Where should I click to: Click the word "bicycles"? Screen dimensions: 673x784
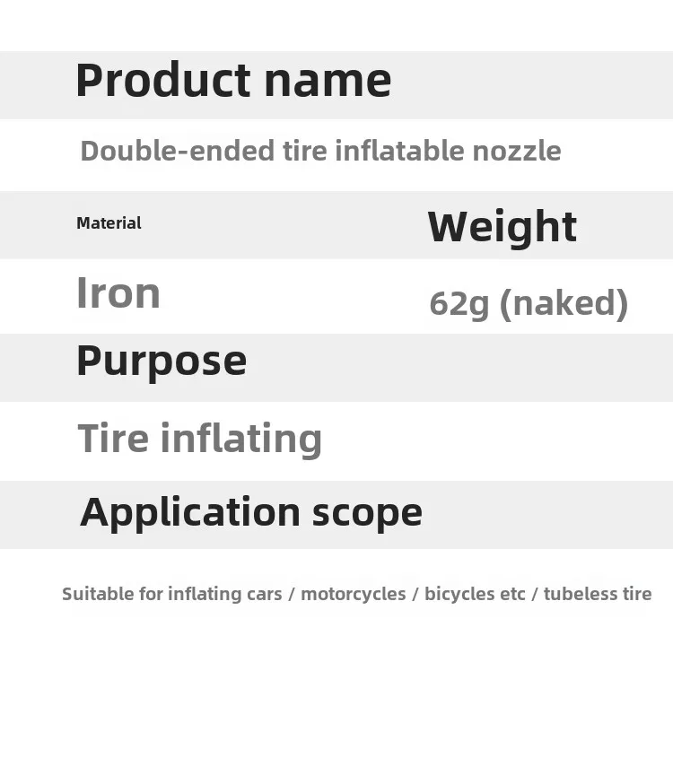pyautogui.click(x=461, y=594)
